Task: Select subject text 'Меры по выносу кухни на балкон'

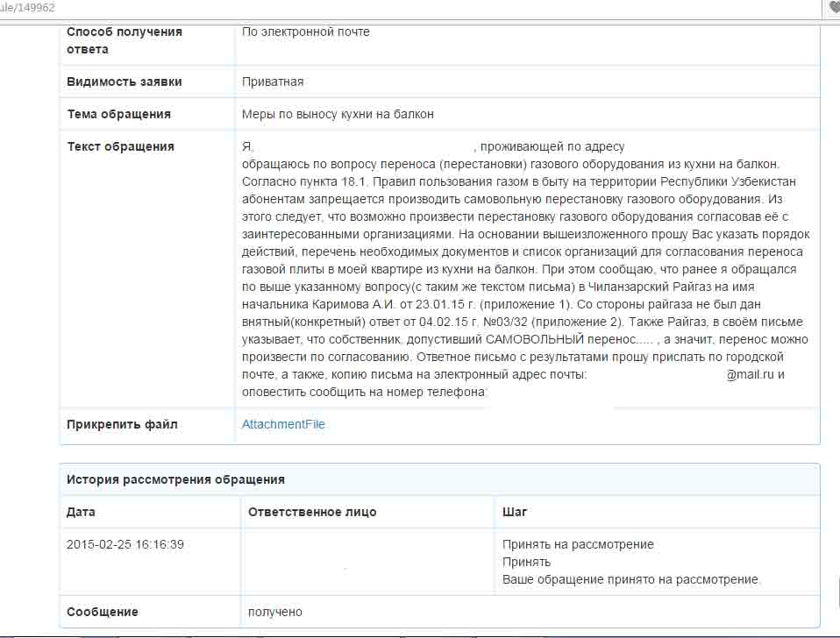Action: [338, 114]
